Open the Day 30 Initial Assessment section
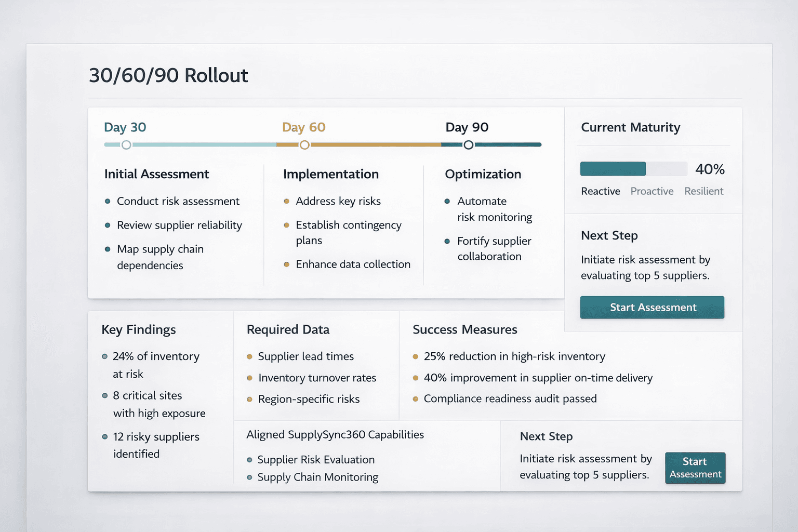The height and width of the screenshot is (532, 798). 156,174
